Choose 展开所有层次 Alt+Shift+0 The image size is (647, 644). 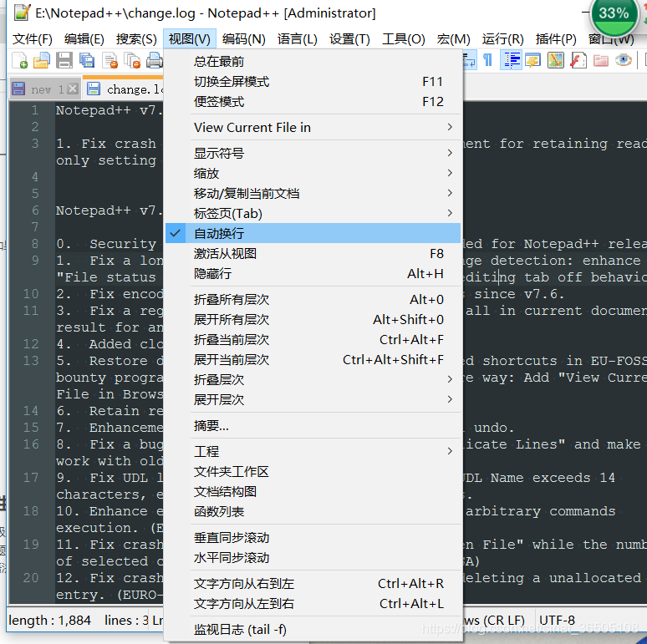[x=313, y=320]
